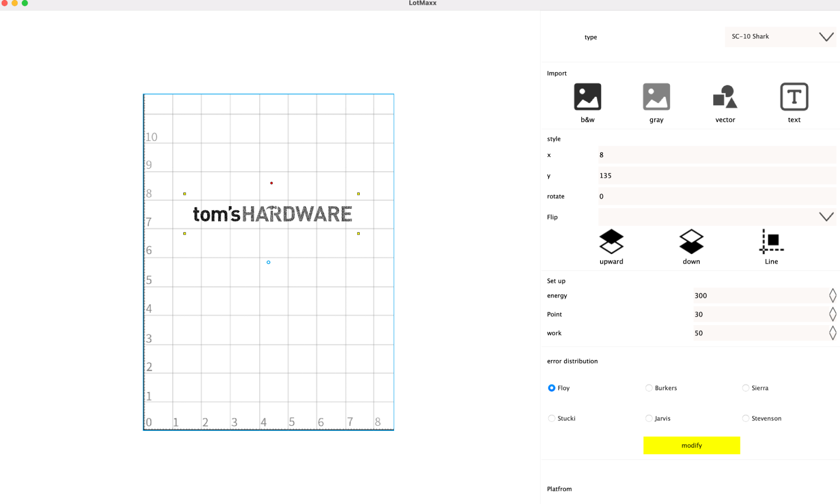Click the Import section heading

[557, 73]
